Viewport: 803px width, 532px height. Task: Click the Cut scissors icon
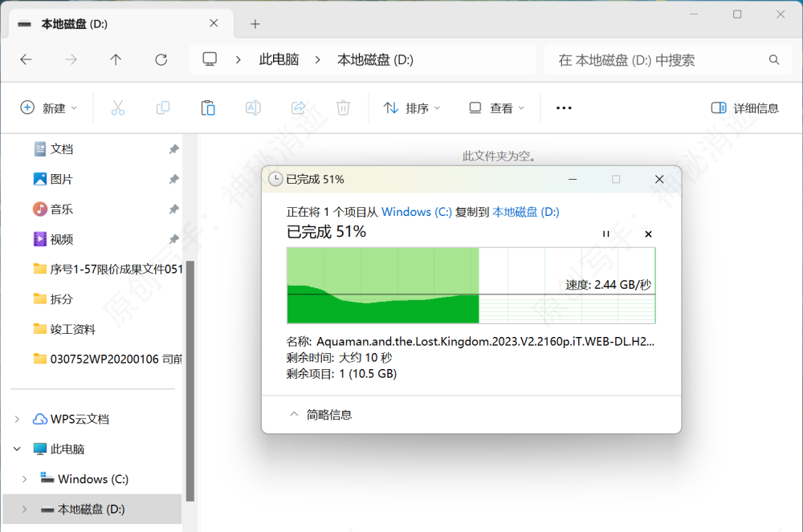point(118,108)
